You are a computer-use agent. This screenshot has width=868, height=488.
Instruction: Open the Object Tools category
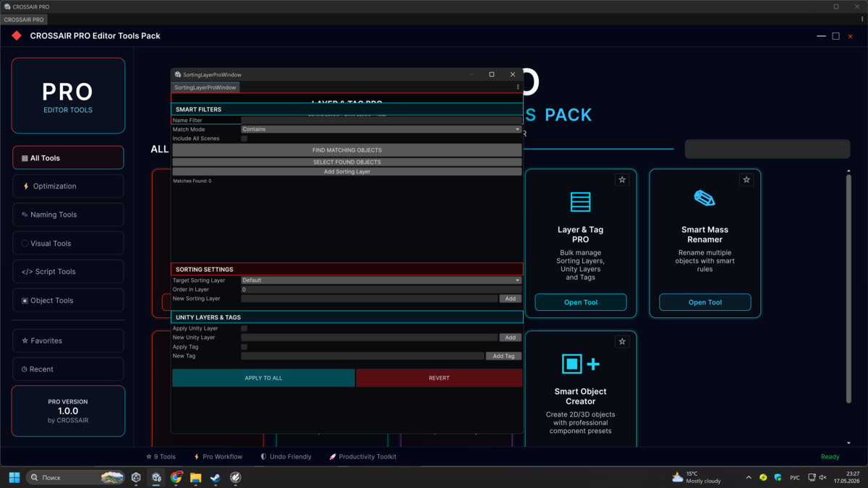[68, 300]
